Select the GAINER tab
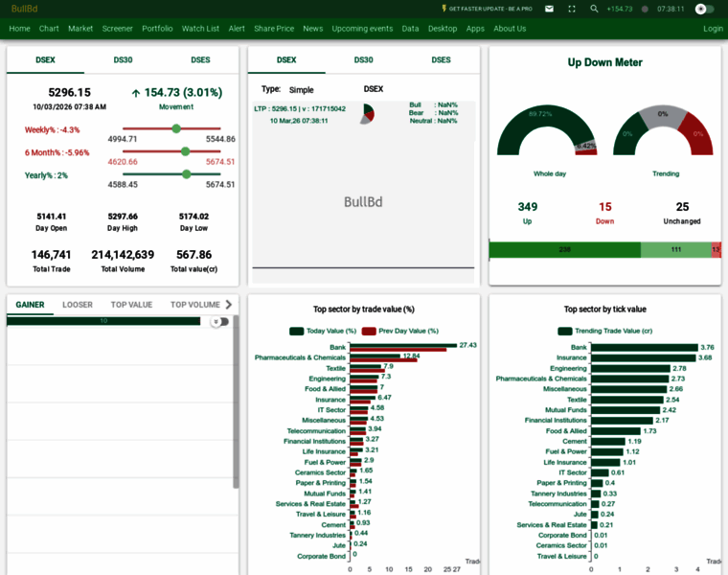Viewport: 728px width, 575px height. pyautogui.click(x=31, y=305)
